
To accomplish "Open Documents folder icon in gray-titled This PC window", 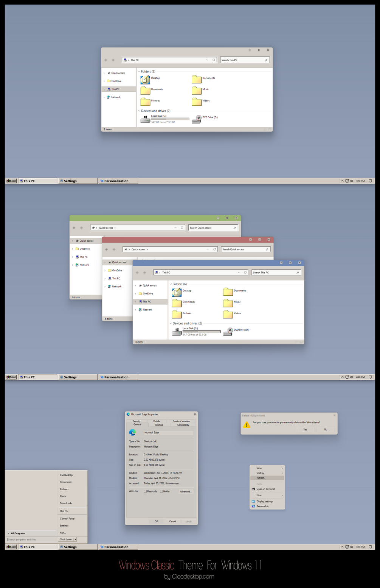I will pos(196,79).
